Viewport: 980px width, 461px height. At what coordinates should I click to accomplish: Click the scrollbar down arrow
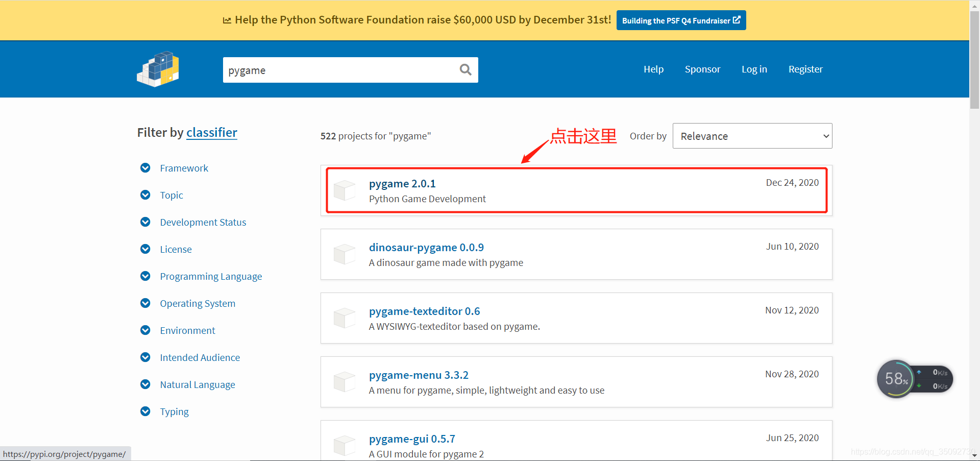coord(974,455)
